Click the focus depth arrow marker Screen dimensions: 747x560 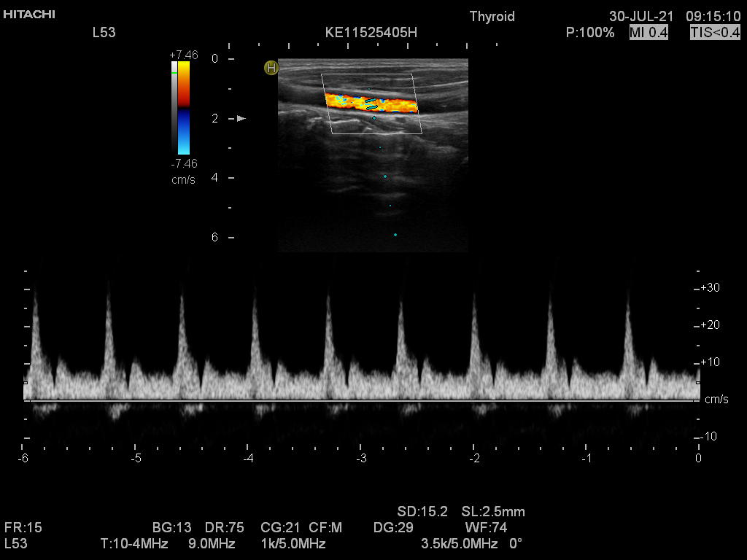(241, 118)
